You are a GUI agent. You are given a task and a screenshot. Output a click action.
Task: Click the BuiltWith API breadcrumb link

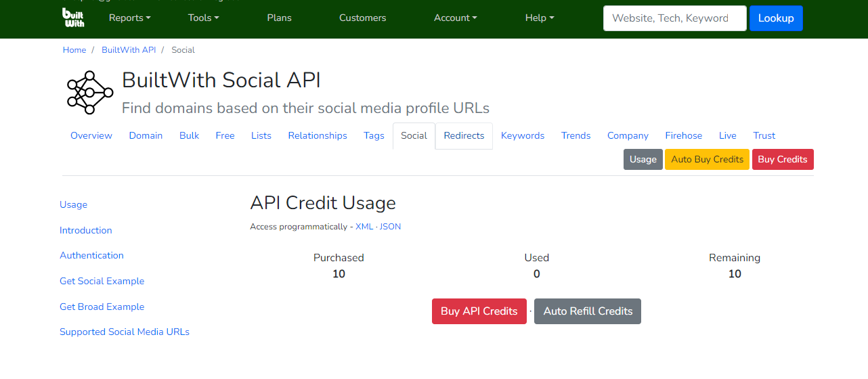pos(129,50)
